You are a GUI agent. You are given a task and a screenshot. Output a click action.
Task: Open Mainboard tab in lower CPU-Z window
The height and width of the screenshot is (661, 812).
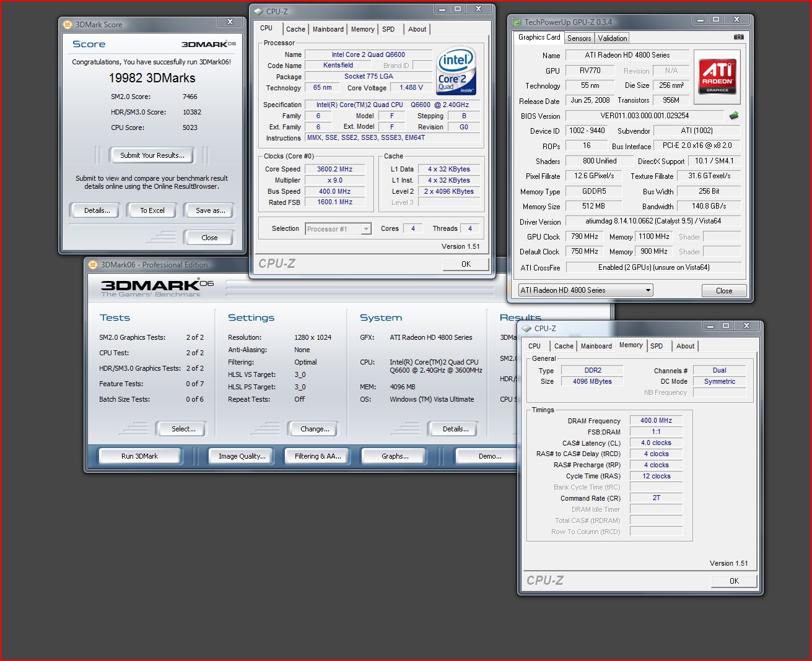(596, 346)
